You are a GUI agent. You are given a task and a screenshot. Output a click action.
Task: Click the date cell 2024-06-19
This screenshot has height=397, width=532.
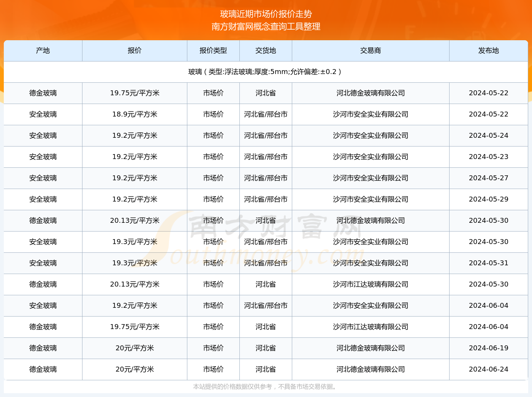(x=488, y=348)
